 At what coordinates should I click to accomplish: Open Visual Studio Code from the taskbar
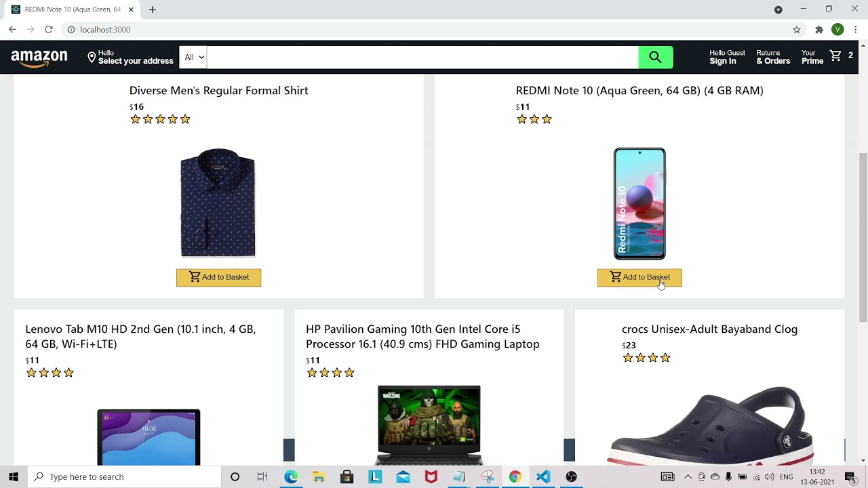point(543,477)
